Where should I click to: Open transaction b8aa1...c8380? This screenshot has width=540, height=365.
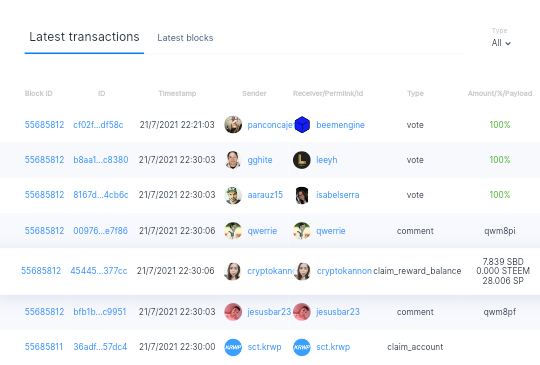[x=101, y=160]
